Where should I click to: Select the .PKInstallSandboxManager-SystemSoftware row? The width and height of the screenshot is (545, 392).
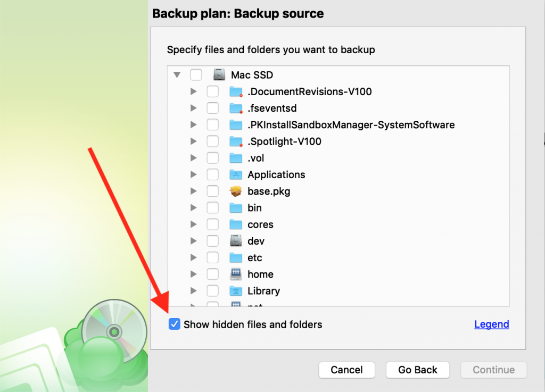point(338,124)
